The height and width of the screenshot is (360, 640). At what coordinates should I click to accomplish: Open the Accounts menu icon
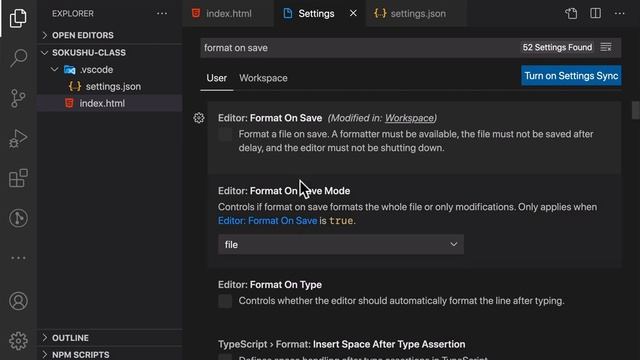[x=18, y=301]
